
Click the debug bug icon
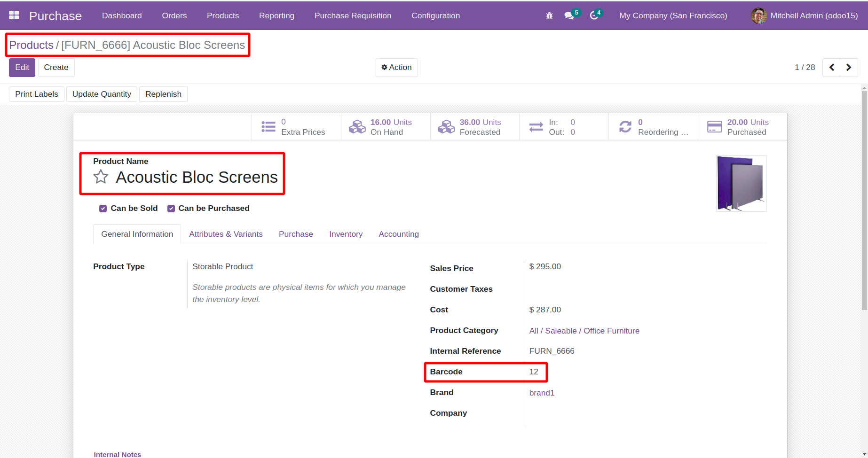pyautogui.click(x=549, y=16)
